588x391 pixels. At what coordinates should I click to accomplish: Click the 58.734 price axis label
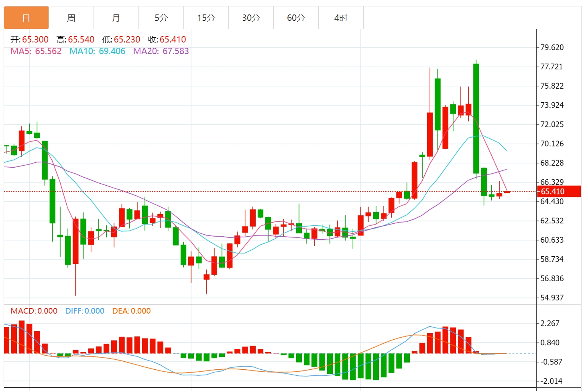click(x=552, y=259)
